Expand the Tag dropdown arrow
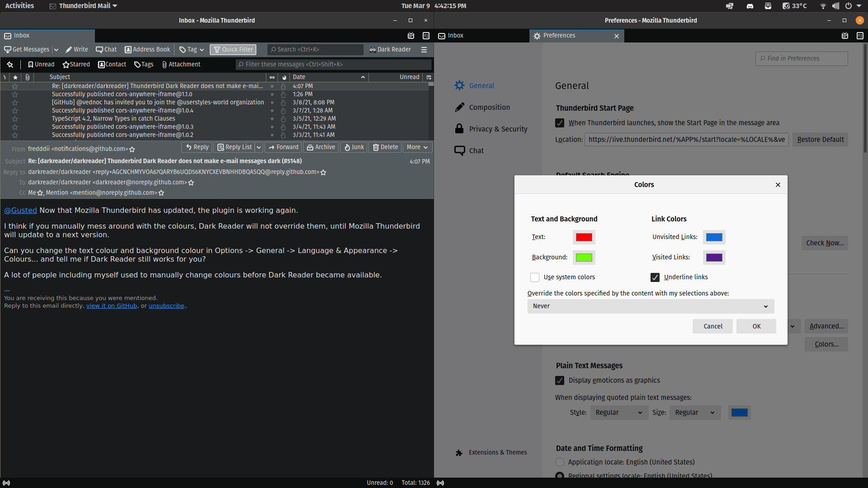The image size is (868, 488). click(202, 50)
